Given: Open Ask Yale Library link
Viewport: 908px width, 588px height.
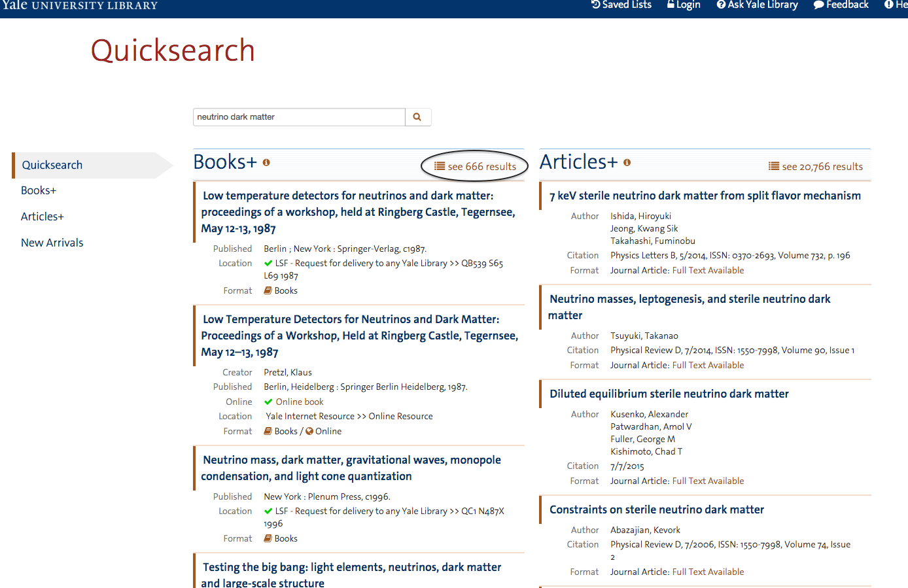Looking at the screenshot, I should tap(758, 5).
